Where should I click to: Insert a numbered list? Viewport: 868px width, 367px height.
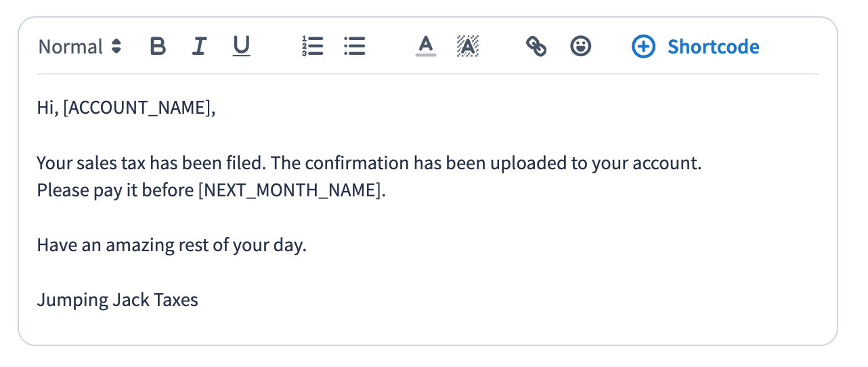[312, 47]
